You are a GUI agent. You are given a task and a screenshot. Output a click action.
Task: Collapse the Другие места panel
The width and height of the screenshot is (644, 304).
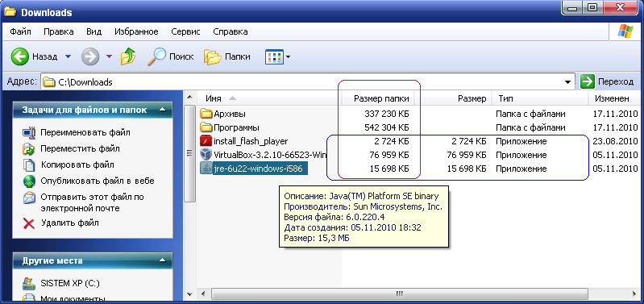click(x=163, y=260)
